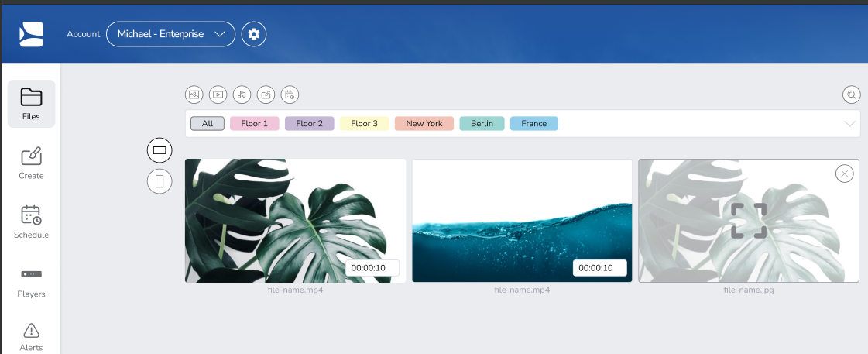Select portrait orientation view
868x354 pixels.
[x=160, y=181]
